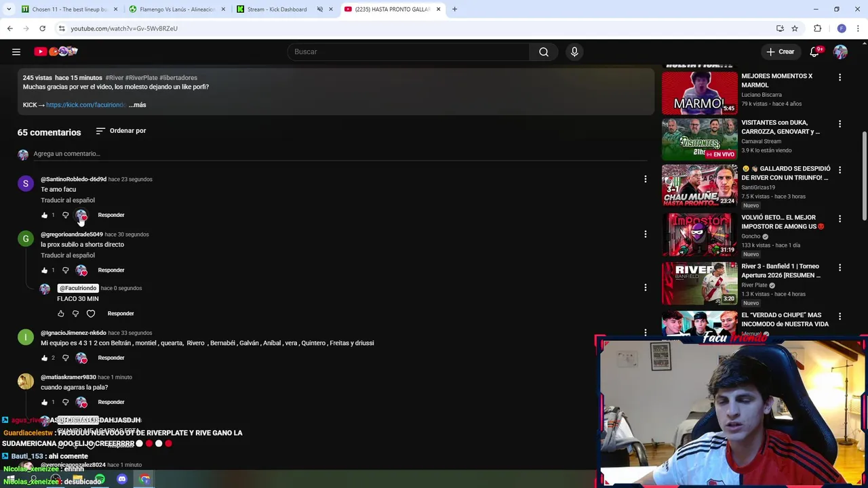Click the search magnifier button
The height and width of the screenshot is (488, 868).
[x=544, y=52]
